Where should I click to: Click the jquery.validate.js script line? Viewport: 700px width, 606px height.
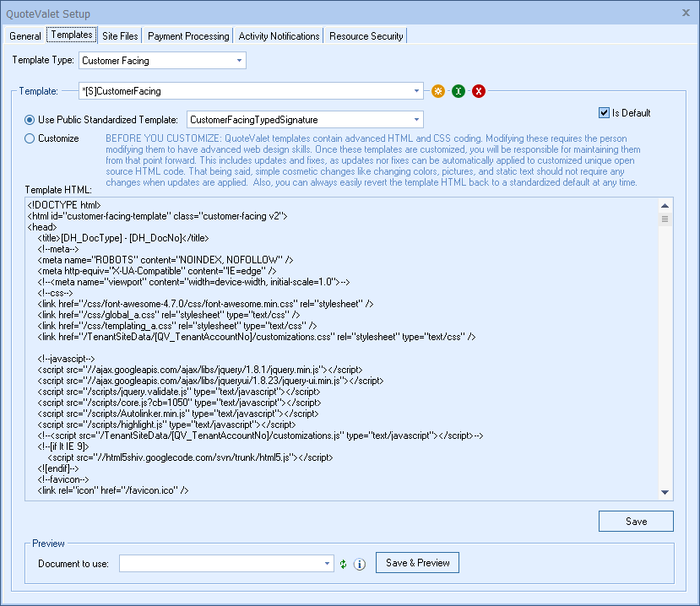coord(179,392)
